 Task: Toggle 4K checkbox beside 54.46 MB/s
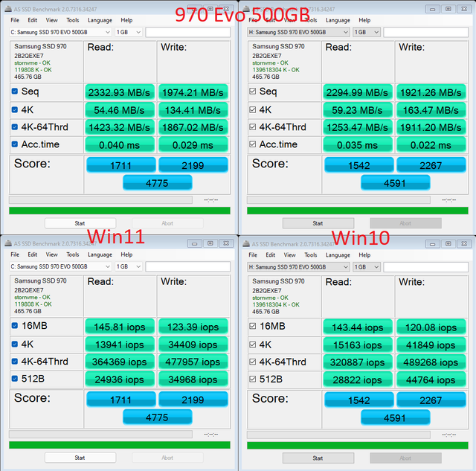[15, 109]
